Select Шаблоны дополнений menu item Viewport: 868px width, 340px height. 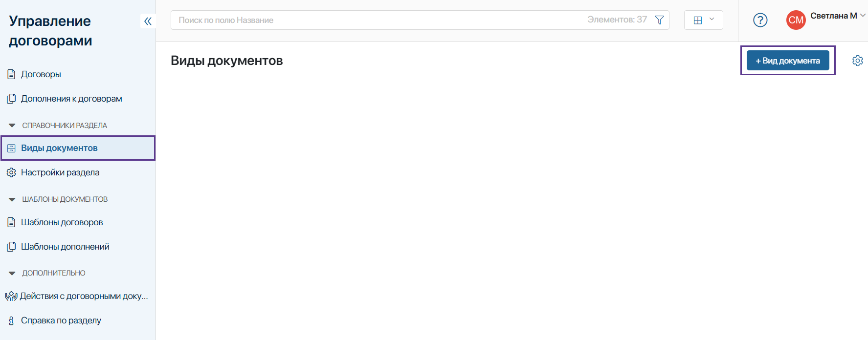coord(65,247)
